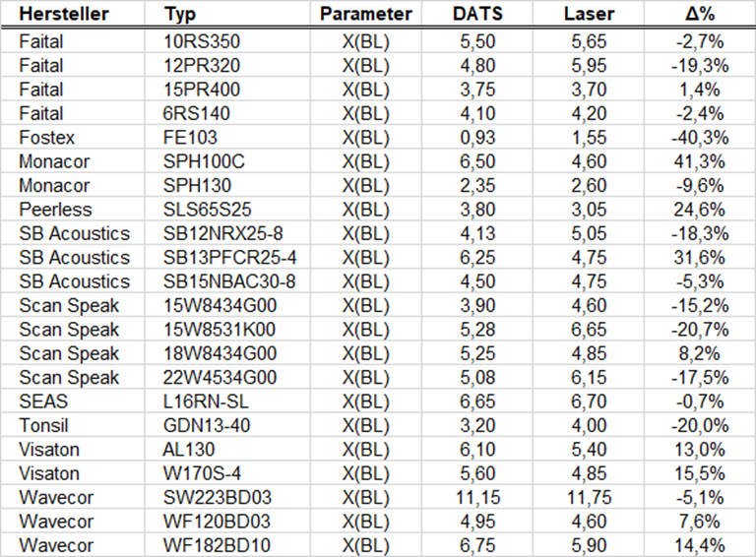Click the DATS value 0,93
This screenshot has height=557, width=756.
click(477, 138)
